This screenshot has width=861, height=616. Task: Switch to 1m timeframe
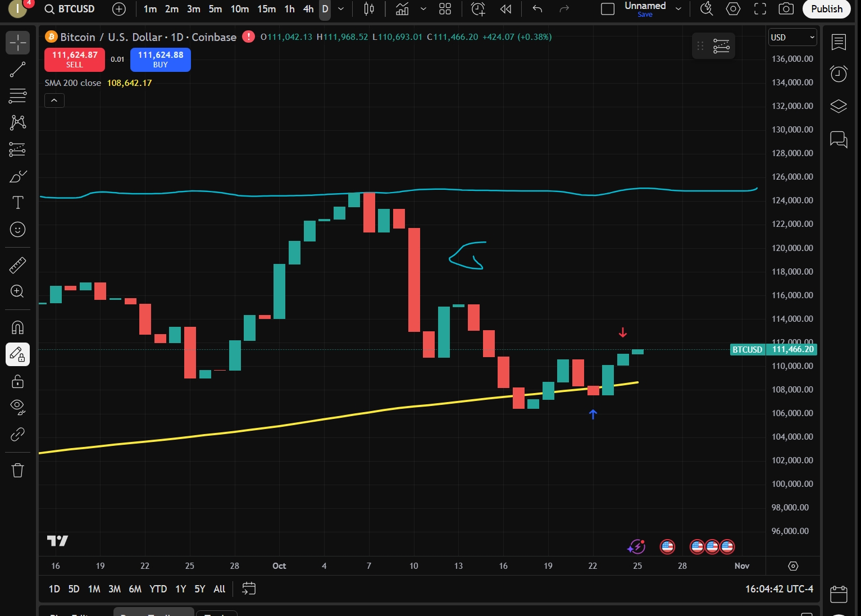pos(150,9)
